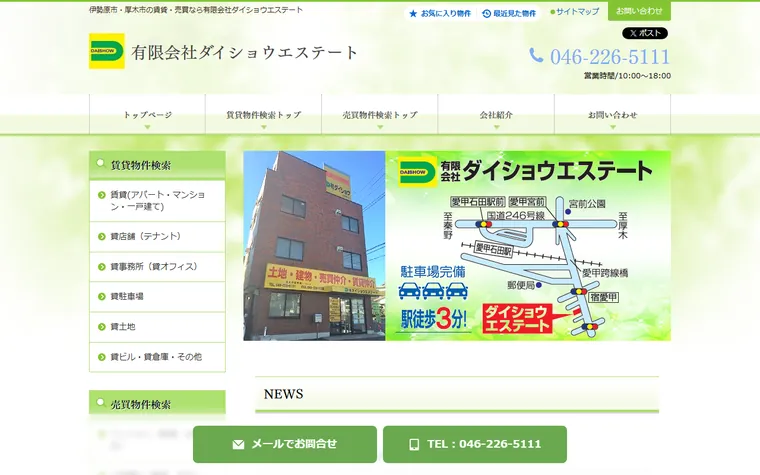Open お問い合わせ in main navigation bar
Viewport: 760px width, 475px height.
(613, 115)
